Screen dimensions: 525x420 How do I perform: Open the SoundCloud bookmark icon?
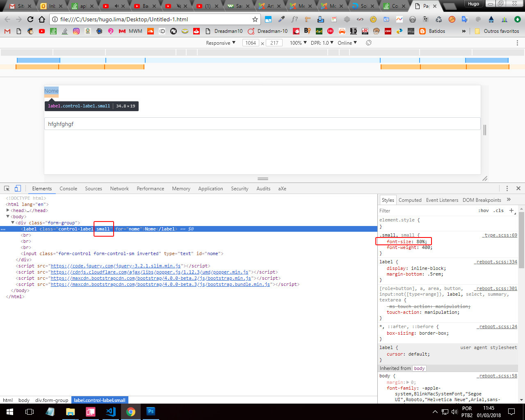(151, 31)
